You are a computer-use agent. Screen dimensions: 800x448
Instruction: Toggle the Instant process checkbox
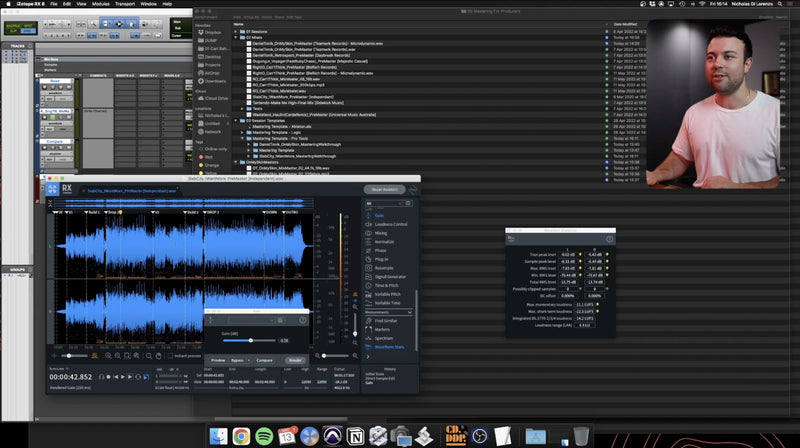172,355
